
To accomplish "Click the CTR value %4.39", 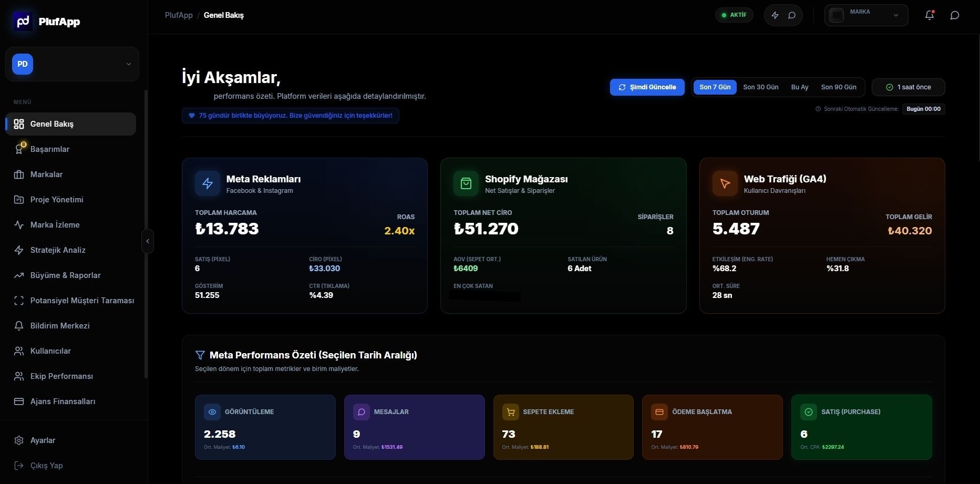I will pyautogui.click(x=321, y=295).
